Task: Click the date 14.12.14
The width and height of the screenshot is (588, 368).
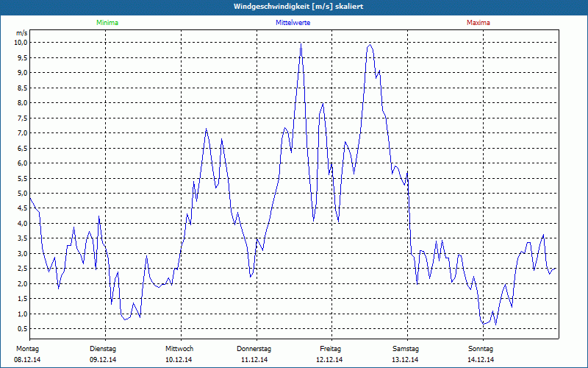Action: pos(481,360)
